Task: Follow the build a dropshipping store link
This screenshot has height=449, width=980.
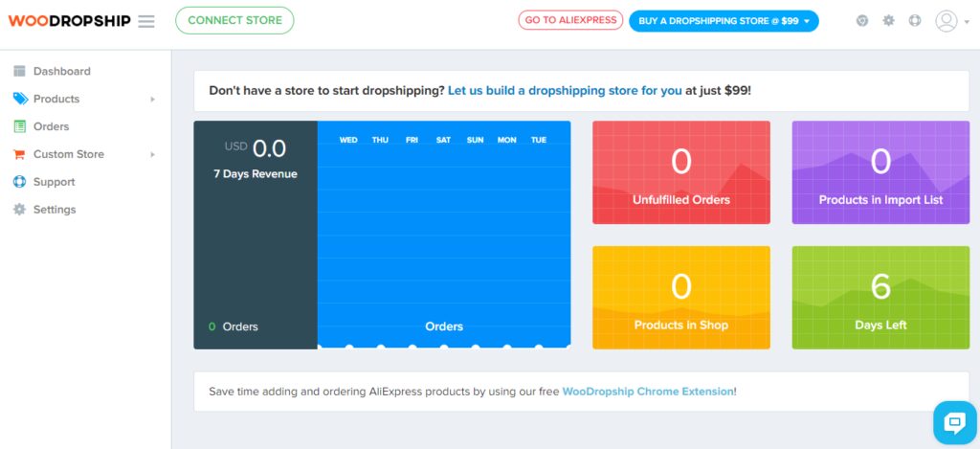Action: click(565, 91)
